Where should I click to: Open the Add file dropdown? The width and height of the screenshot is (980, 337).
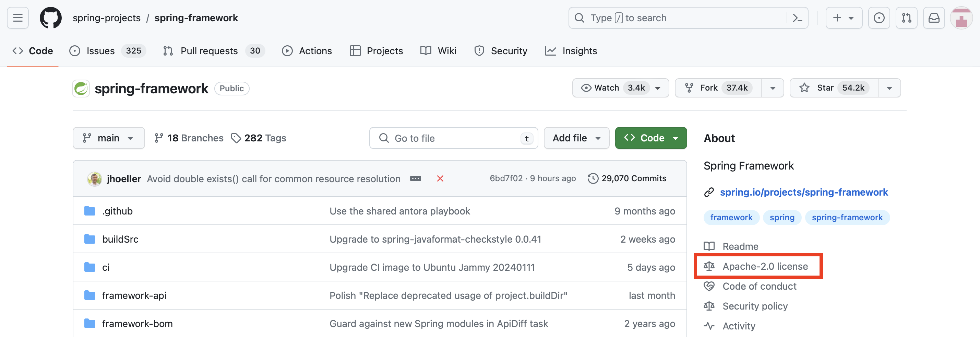576,138
